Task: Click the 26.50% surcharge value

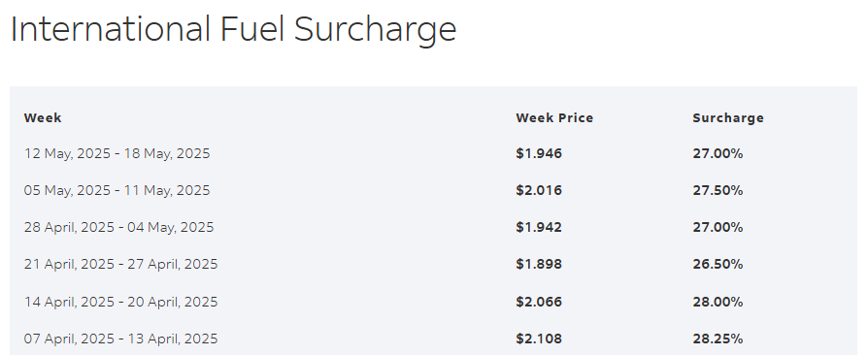Action: tap(718, 265)
